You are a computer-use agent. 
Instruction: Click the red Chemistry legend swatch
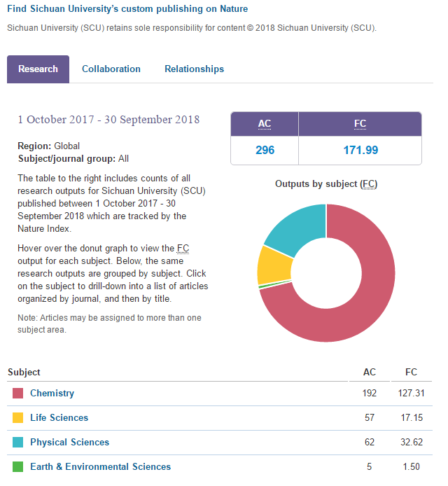(18, 394)
